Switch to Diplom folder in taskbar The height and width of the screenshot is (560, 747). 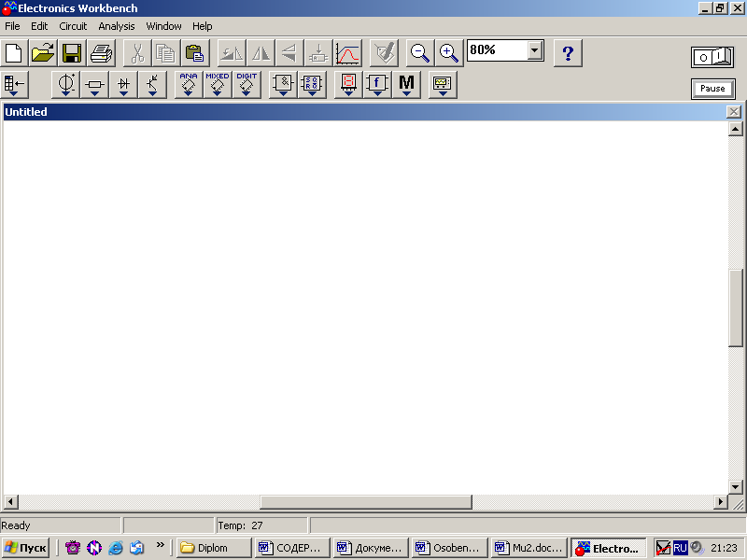pyautogui.click(x=214, y=548)
